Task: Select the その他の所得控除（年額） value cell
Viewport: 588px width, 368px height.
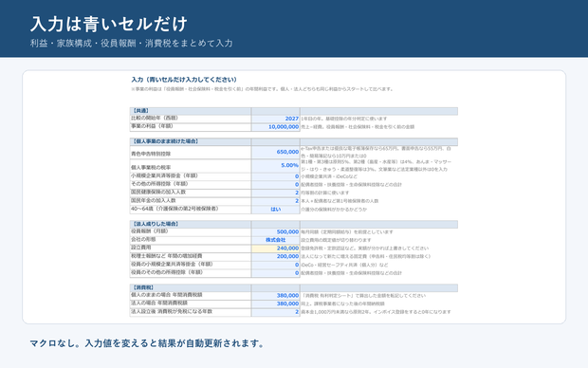Action: [276, 185]
